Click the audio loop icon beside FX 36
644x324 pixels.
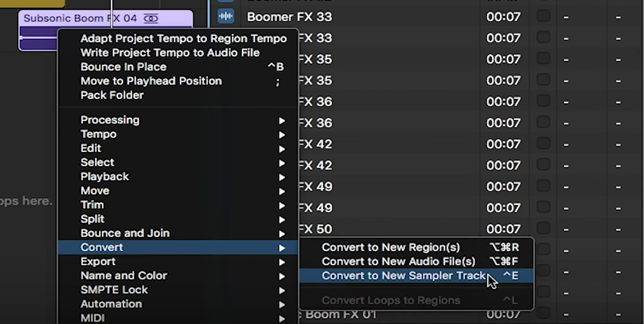tap(226, 101)
